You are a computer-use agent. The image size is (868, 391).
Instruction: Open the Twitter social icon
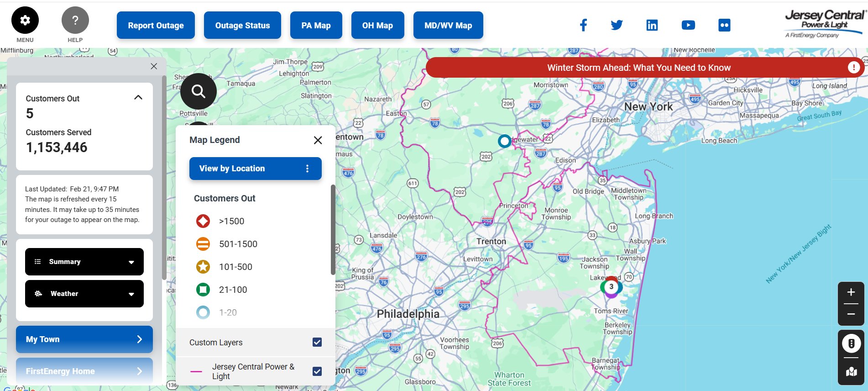click(617, 25)
